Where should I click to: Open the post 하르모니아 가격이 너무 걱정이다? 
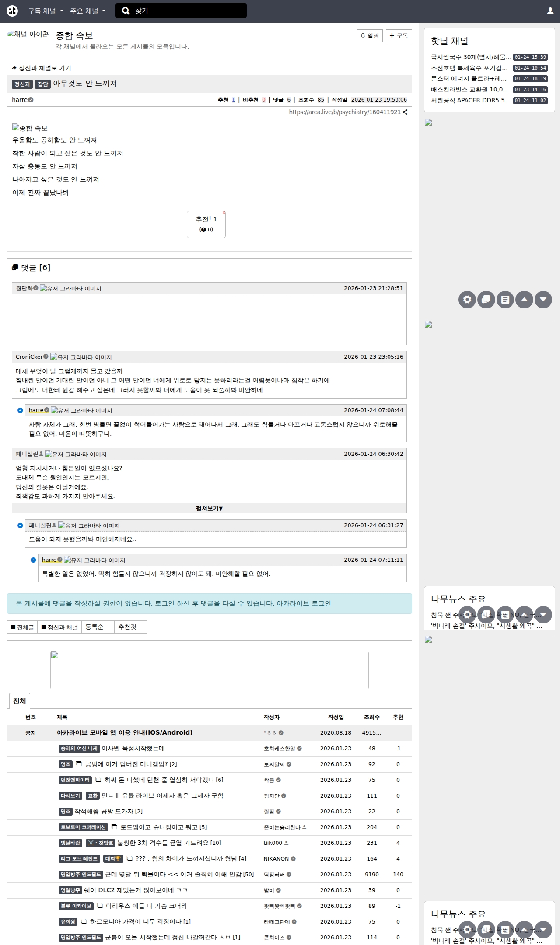136,922
